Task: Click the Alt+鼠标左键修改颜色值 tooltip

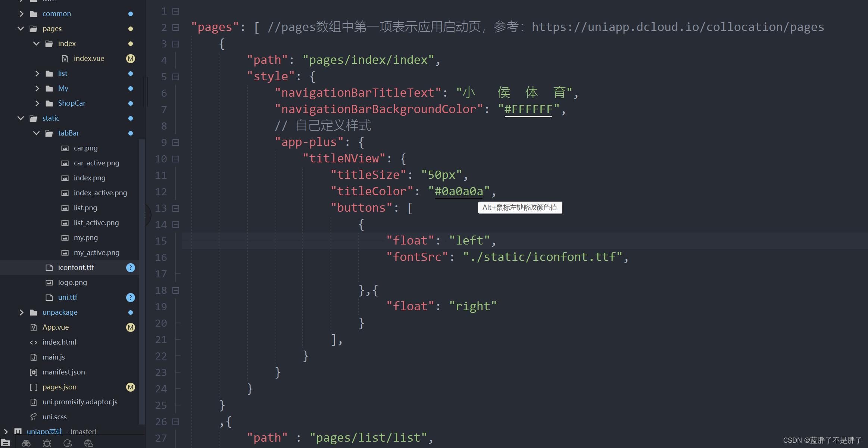Action: (520, 208)
